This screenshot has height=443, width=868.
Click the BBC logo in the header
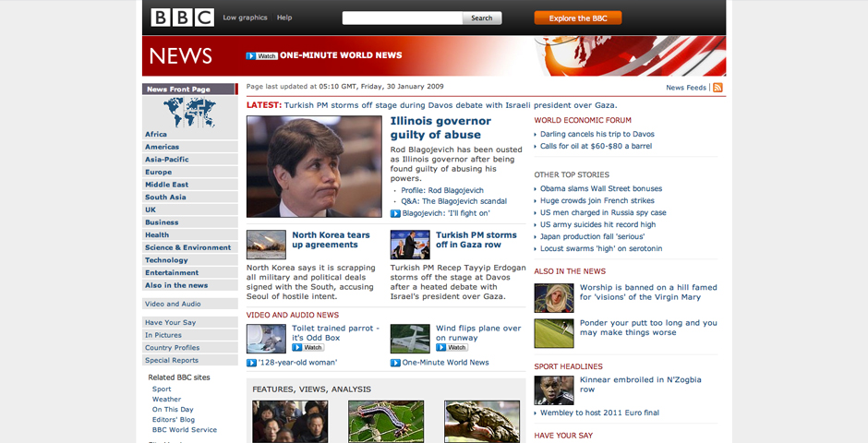(182, 18)
